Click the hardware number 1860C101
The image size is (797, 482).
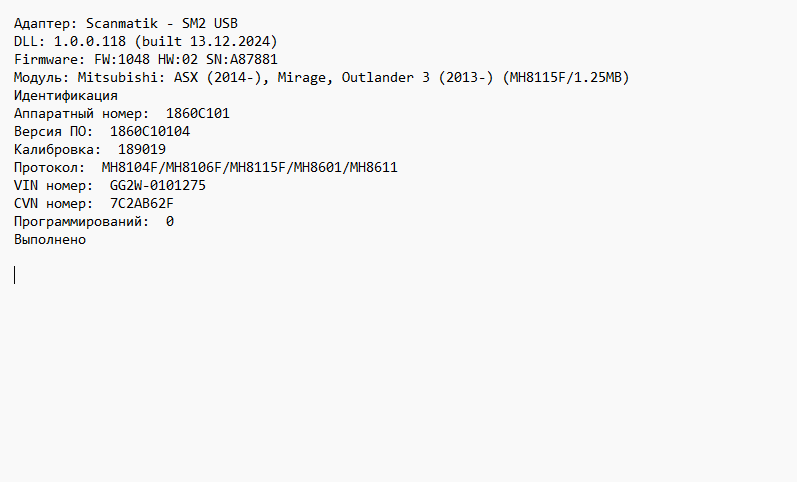197,113
